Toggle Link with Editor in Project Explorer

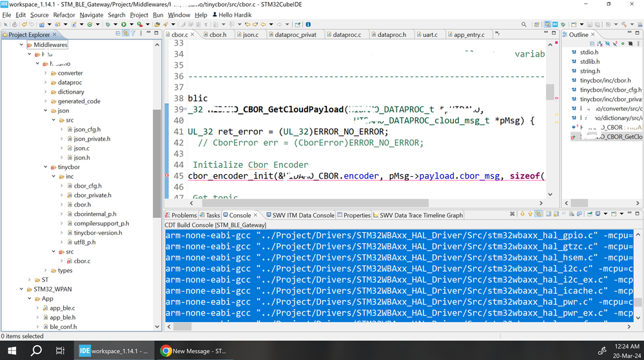tap(125, 34)
